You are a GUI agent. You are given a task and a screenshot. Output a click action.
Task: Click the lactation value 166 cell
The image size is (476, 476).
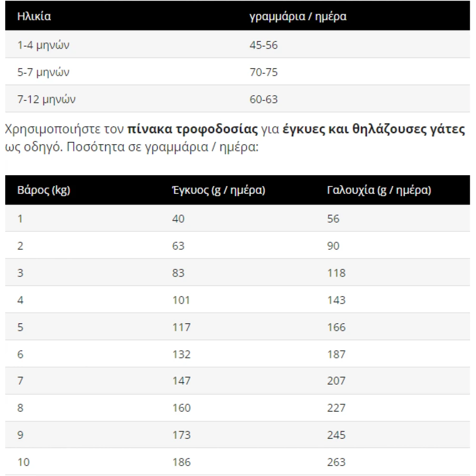click(x=337, y=327)
